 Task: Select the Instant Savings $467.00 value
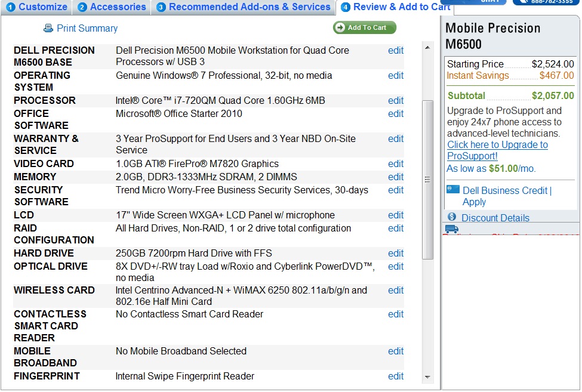click(556, 76)
